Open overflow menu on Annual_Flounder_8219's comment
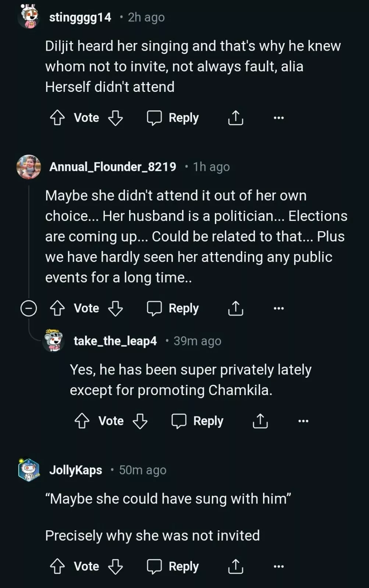369x588 pixels. 278,308
